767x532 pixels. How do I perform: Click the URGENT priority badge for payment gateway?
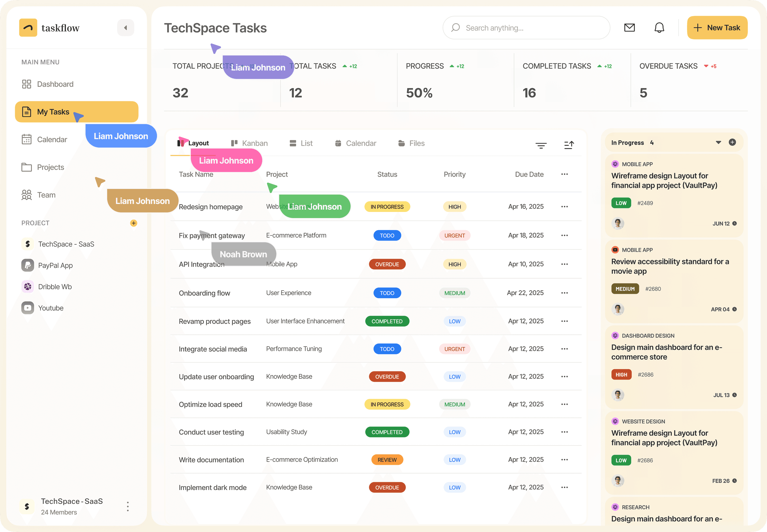(454, 236)
